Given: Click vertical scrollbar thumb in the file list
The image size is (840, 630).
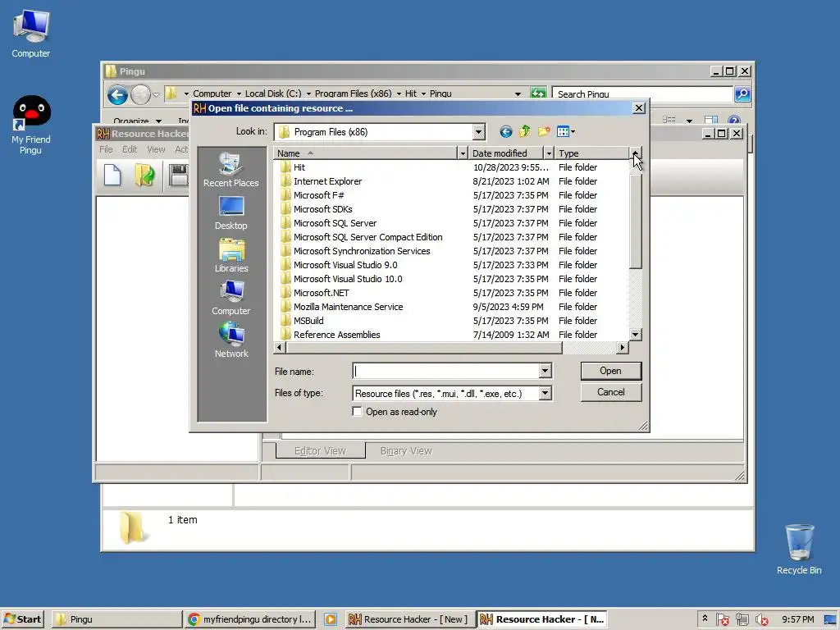Looking at the screenshot, I should pyautogui.click(x=636, y=221).
